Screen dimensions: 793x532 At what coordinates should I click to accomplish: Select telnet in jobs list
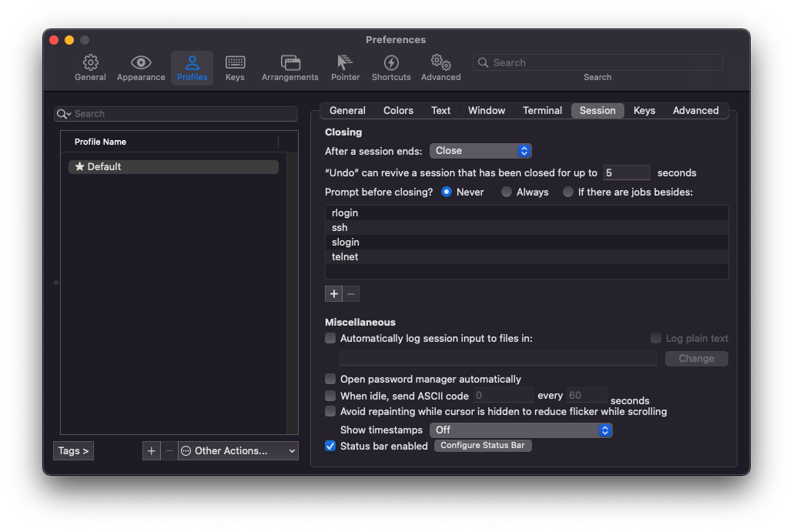coord(527,257)
